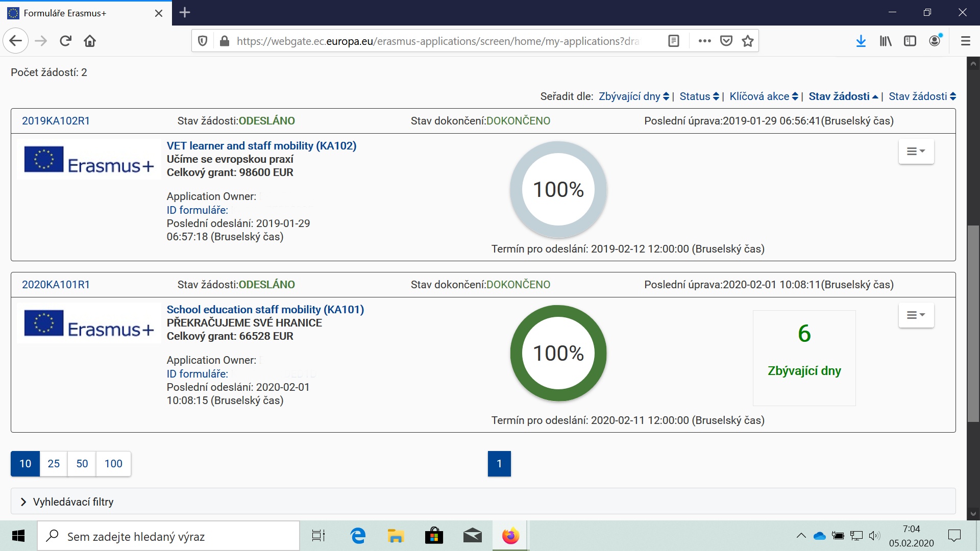980x551 pixels.
Task: Open School education staff mobility (KA101) link
Action: tap(265, 310)
